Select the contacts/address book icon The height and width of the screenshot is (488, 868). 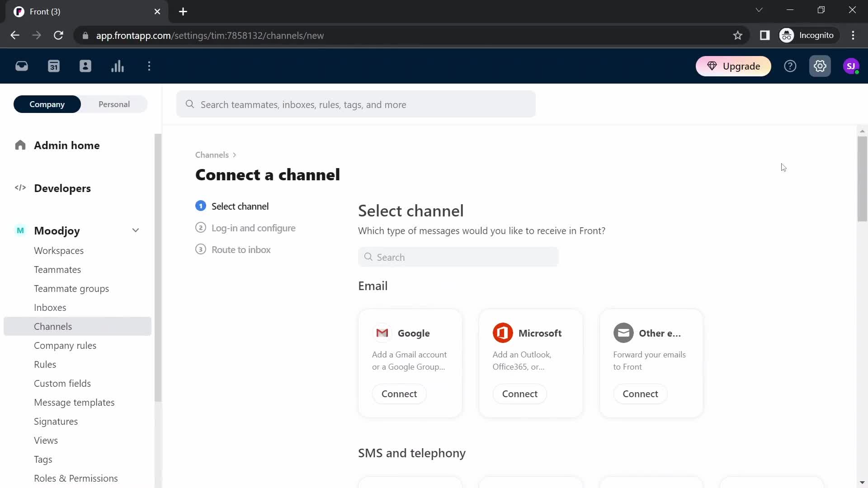pyautogui.click(x=85, y=66)
